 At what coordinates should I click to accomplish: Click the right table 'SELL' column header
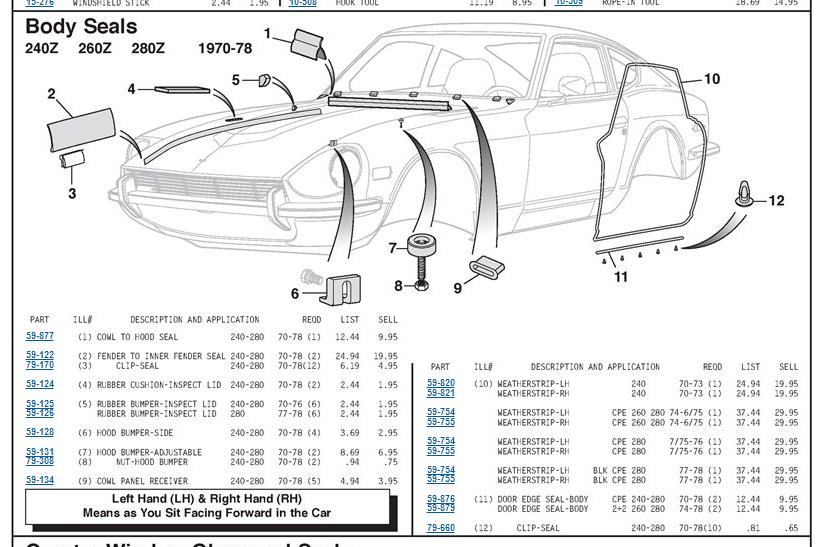coord(788,366)
